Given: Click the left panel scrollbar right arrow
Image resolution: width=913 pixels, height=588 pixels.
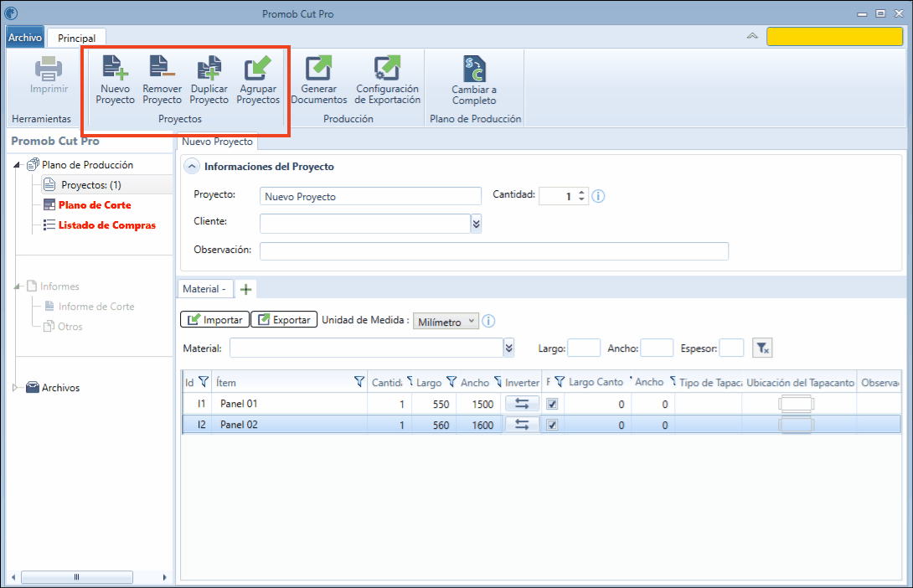Looking at the screenshot, I should (165, 577).
